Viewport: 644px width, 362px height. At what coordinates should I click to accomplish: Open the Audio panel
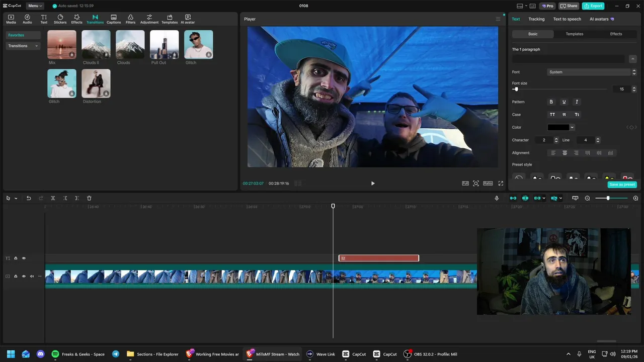coord(27,19)
